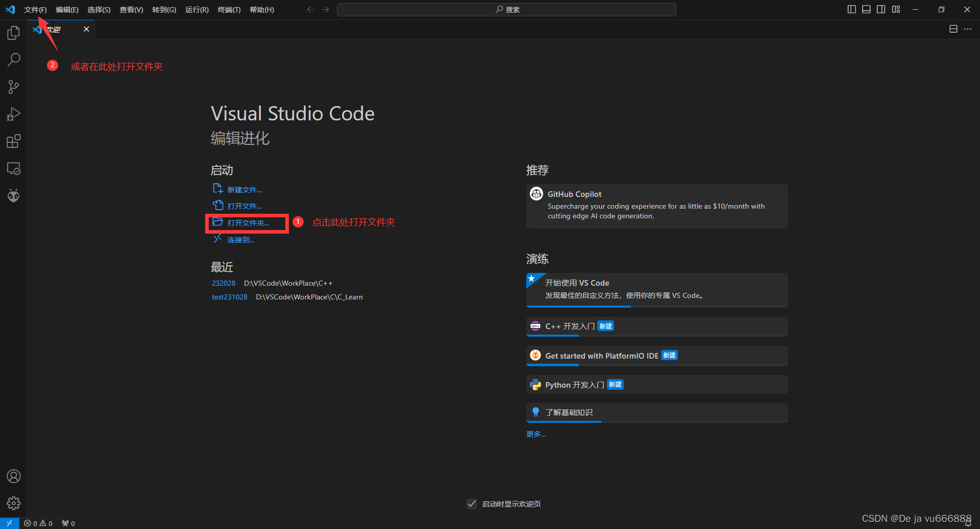Open recent folder test231028

pyautogui.click(x=229, y=297)
